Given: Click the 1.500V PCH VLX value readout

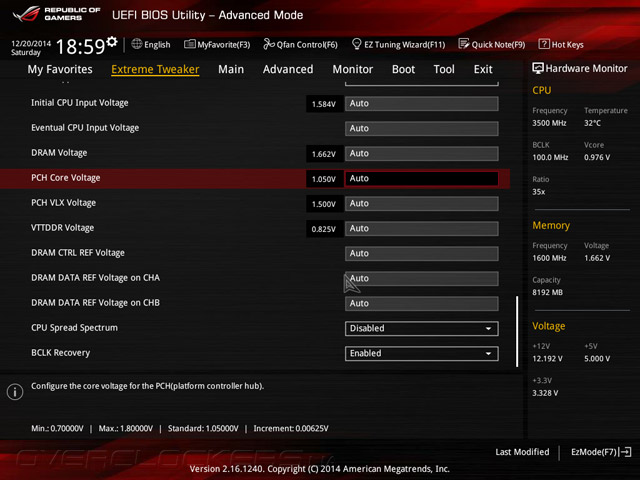Looking at the screenshot, I should (x=324, y=204).
